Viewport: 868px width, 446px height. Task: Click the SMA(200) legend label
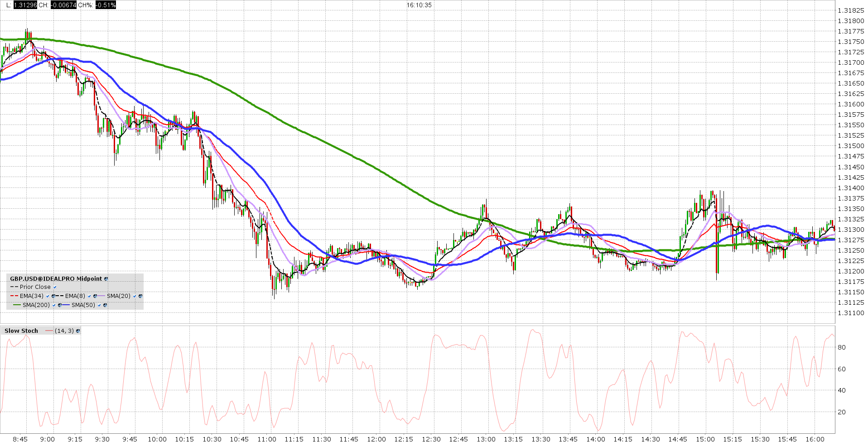[x=36, y=305]
